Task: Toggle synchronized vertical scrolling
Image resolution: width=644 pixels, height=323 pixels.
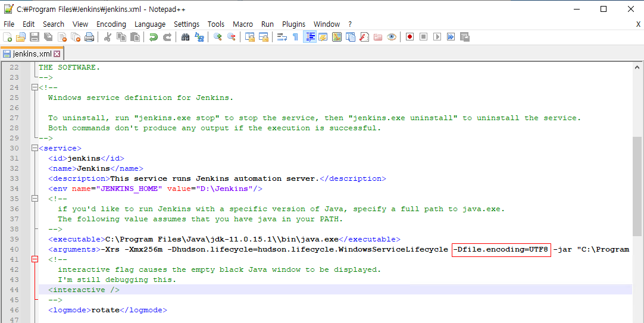Action: point(250,37)
